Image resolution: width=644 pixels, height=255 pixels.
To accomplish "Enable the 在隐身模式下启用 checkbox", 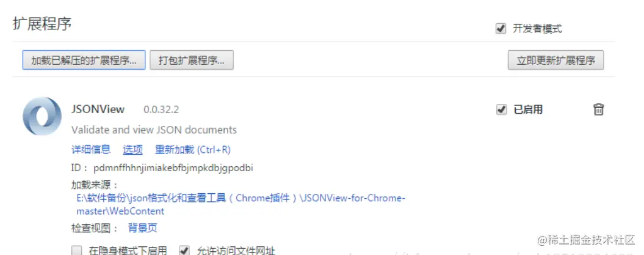I will [x=77, y=251].
